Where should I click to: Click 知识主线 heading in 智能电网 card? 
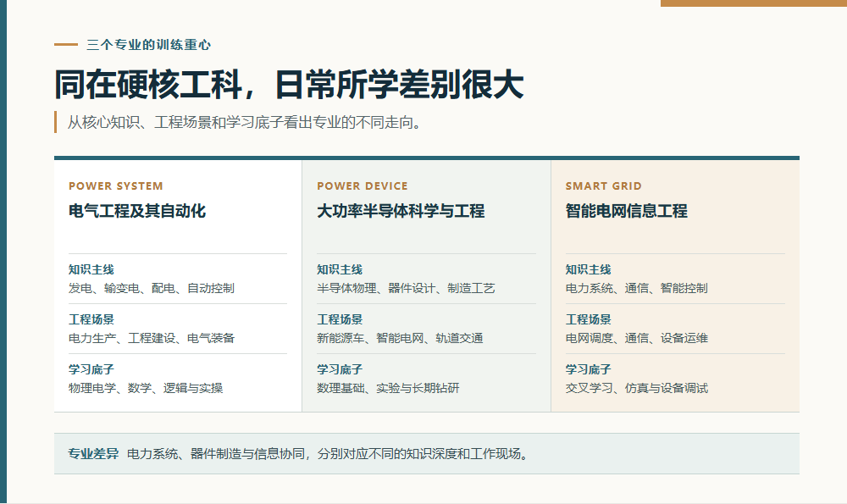pyautogui.click(x=589, y=269)
